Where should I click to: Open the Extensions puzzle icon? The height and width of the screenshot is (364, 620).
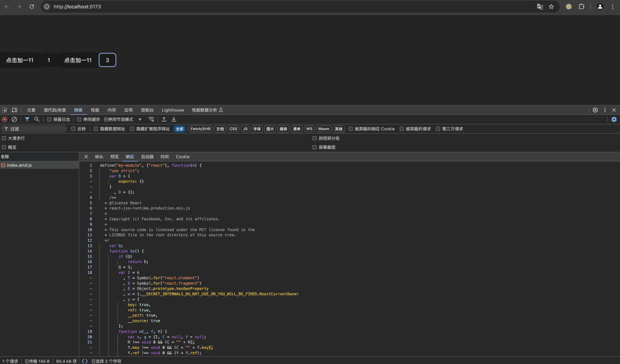pos(581,7)
